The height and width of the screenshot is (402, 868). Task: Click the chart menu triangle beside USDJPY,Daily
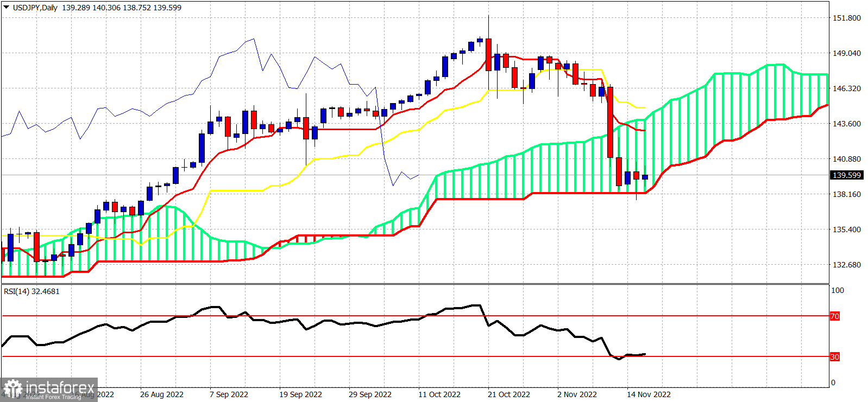7,8
